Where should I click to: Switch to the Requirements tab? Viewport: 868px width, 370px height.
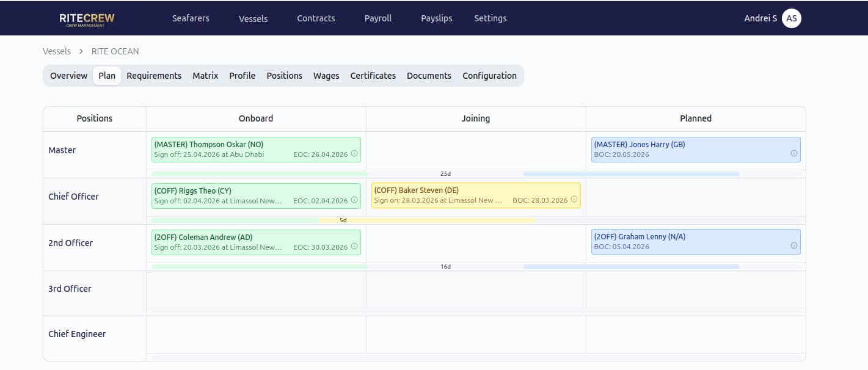point(154,76)
